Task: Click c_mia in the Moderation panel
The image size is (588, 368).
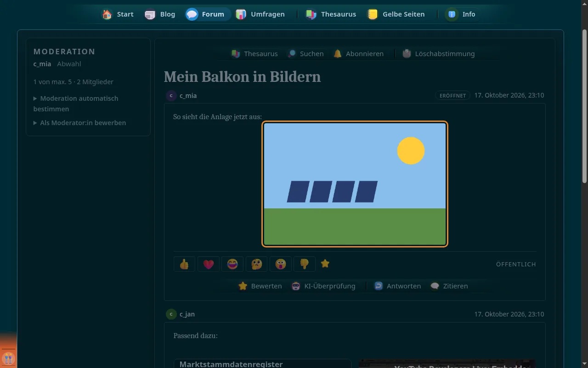Action: [42, 64]
